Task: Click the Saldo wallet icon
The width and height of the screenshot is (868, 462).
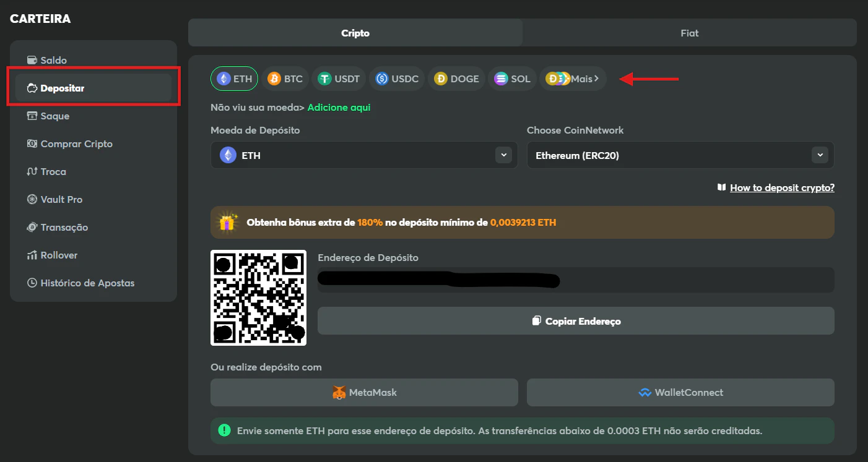Action: pos(32,60)
